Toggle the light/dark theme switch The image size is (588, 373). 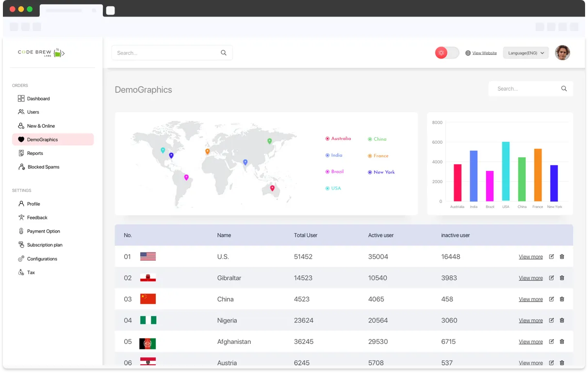click(447, 53)
